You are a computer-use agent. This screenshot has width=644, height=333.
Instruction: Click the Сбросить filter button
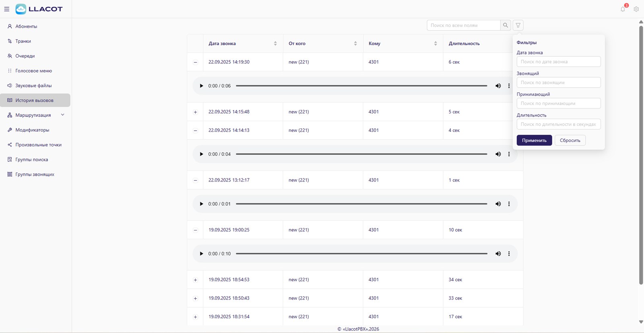tap(570, 140)
